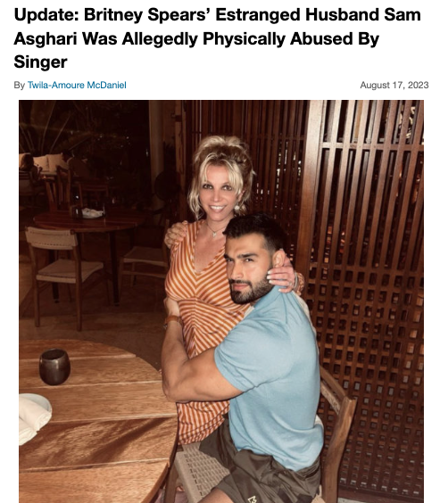Select the August 17, 2023 publish date
The height and width of the screenshot is (503, 448).
(x=394, y=85)
